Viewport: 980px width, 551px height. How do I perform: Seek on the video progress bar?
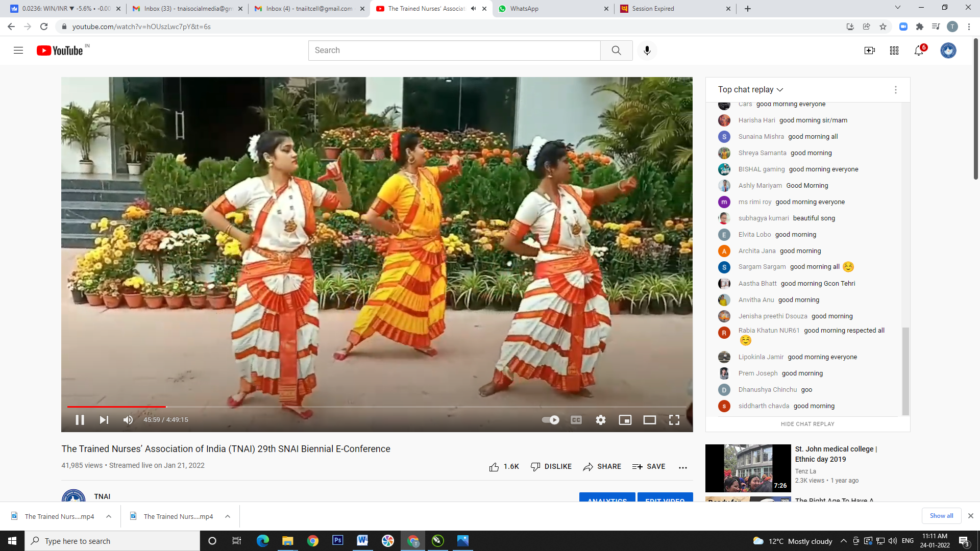point(377,407)
